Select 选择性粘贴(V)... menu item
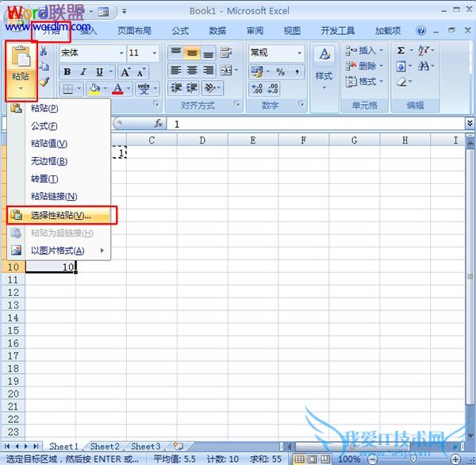 [59, 215]
